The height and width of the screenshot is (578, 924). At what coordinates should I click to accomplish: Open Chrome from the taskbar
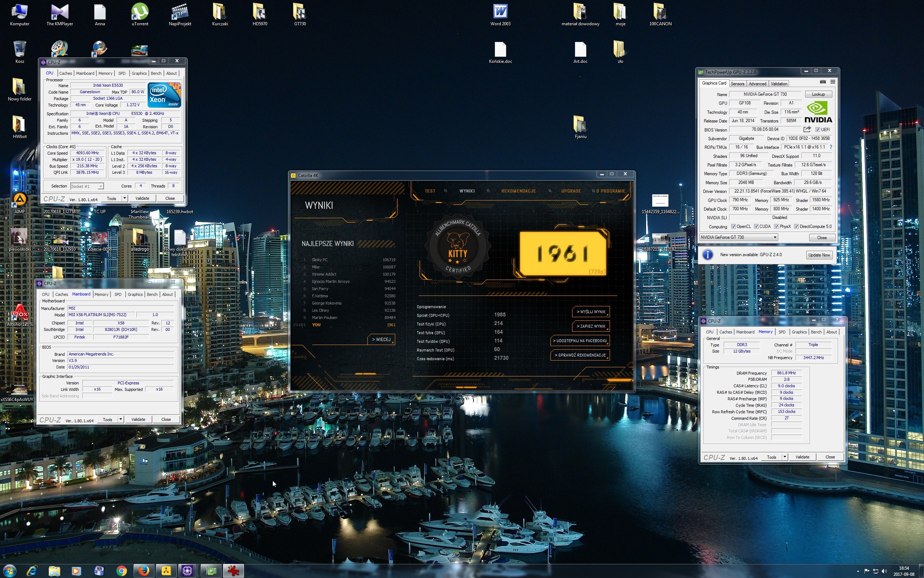[121, 571]
